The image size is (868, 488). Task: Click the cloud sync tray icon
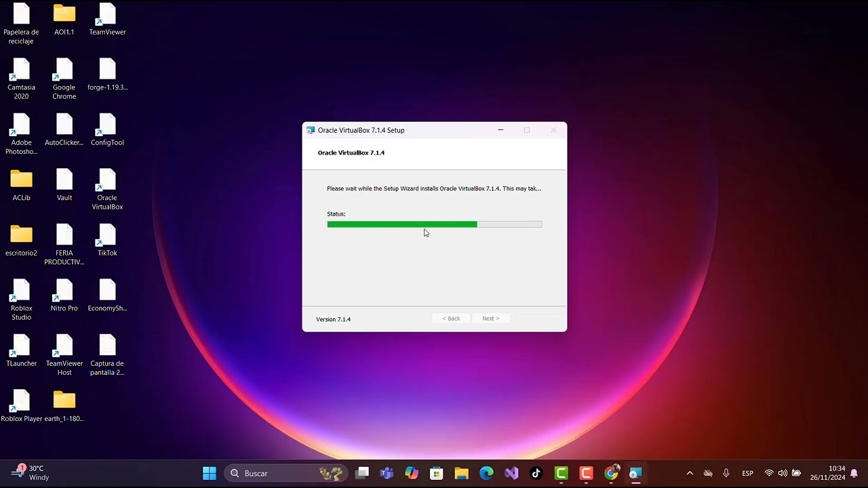pos(708,473)
